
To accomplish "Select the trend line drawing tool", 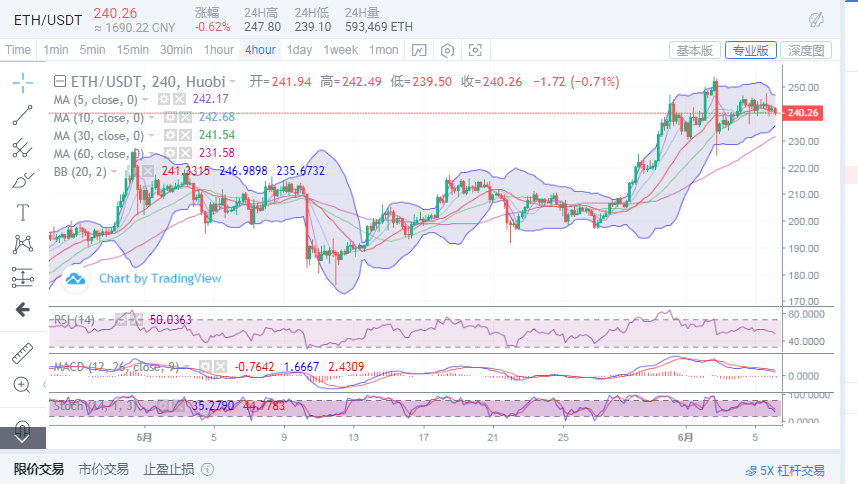I will 22,116.
